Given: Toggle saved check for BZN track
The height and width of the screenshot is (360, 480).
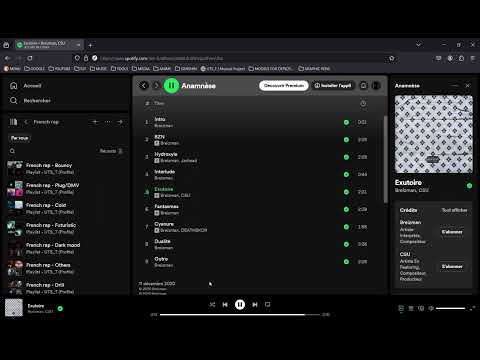Looking at the screenshot, I should point(346,140).
